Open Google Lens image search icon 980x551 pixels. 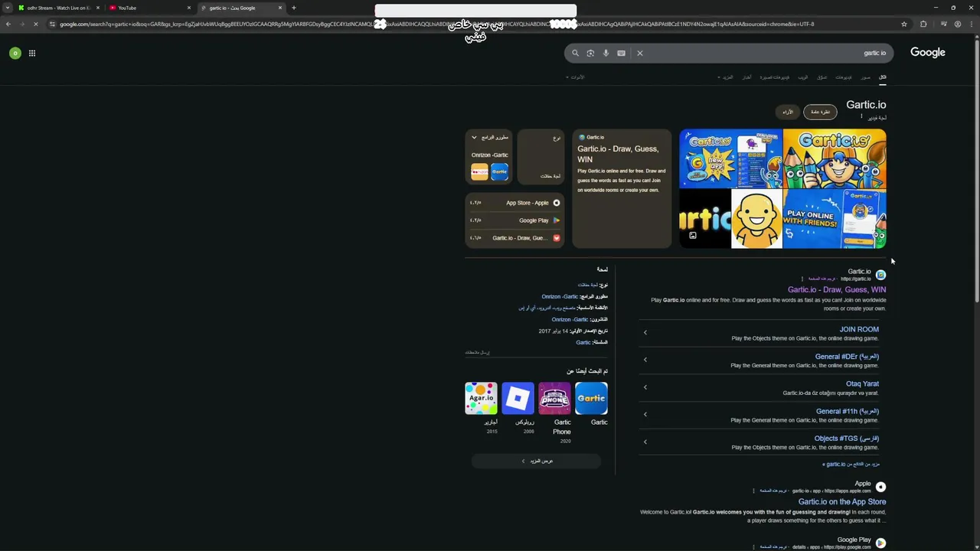click(x=590, y=53)
